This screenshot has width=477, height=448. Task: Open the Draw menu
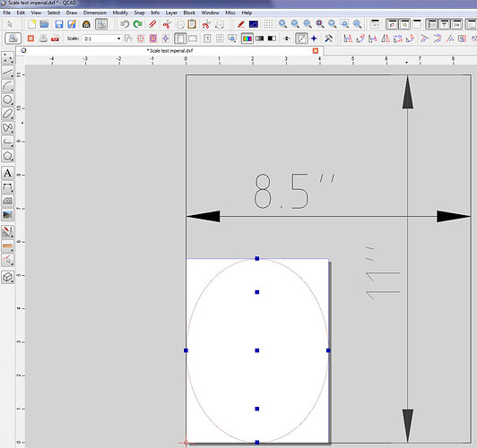[72, 13]
